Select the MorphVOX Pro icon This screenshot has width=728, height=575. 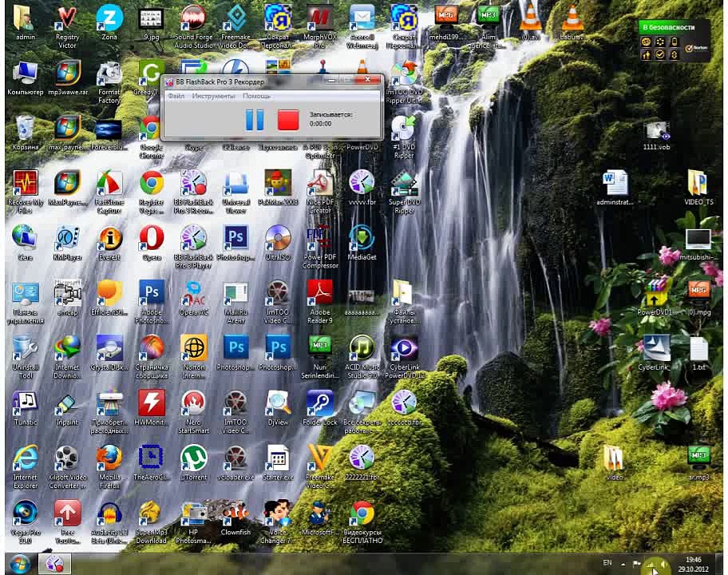pyautogui.click(x=320, y=28)
